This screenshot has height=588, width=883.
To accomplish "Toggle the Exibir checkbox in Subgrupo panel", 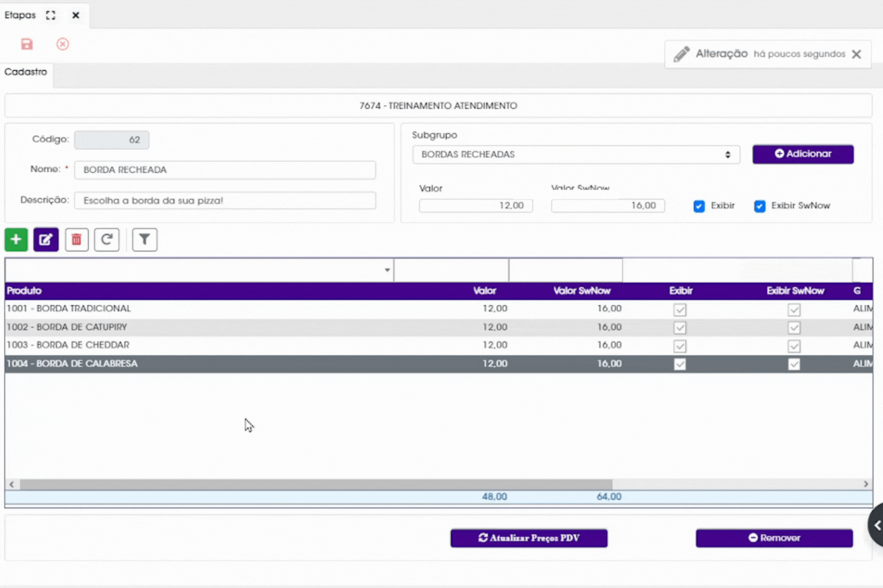I will click(x=699, y=206).
